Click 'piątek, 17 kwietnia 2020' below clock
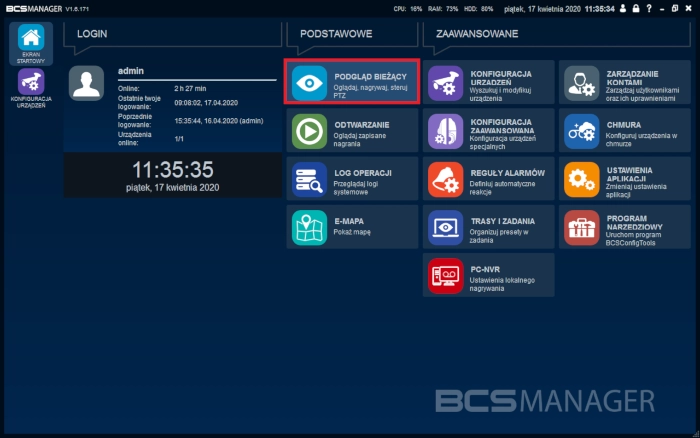Viewport: 700px width, 438px height. [x=172, y=188]
